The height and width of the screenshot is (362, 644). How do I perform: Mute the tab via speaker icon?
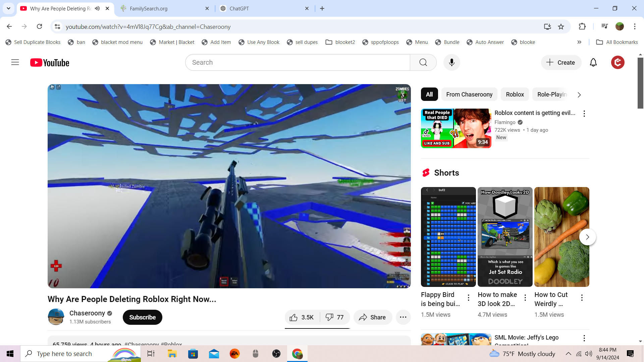click(x=97, y=8)
